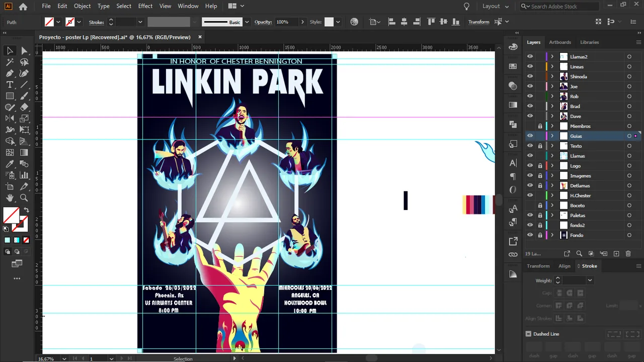This screenshot has width=644, height=362.
Task: Select the Selection tool arrow
Action: [x=10, y=50]
